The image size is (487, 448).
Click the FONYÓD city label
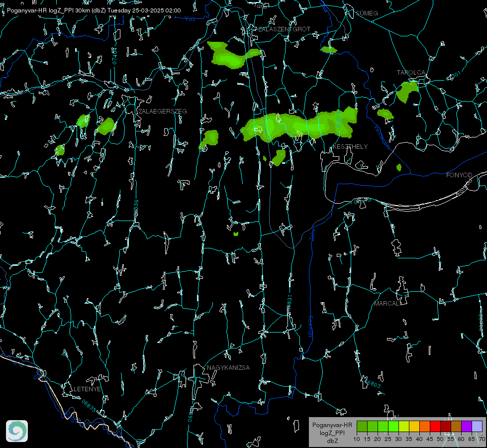point(459,175)
